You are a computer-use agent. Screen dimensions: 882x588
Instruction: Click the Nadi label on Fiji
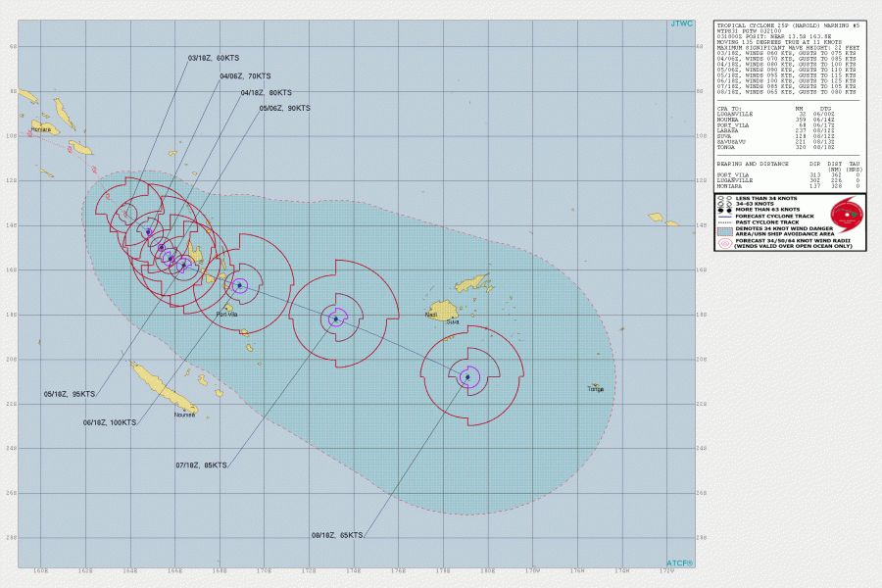point(430,316)
